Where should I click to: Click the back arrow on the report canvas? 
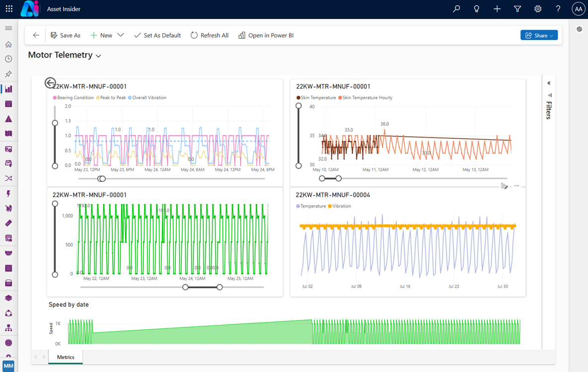50,82
